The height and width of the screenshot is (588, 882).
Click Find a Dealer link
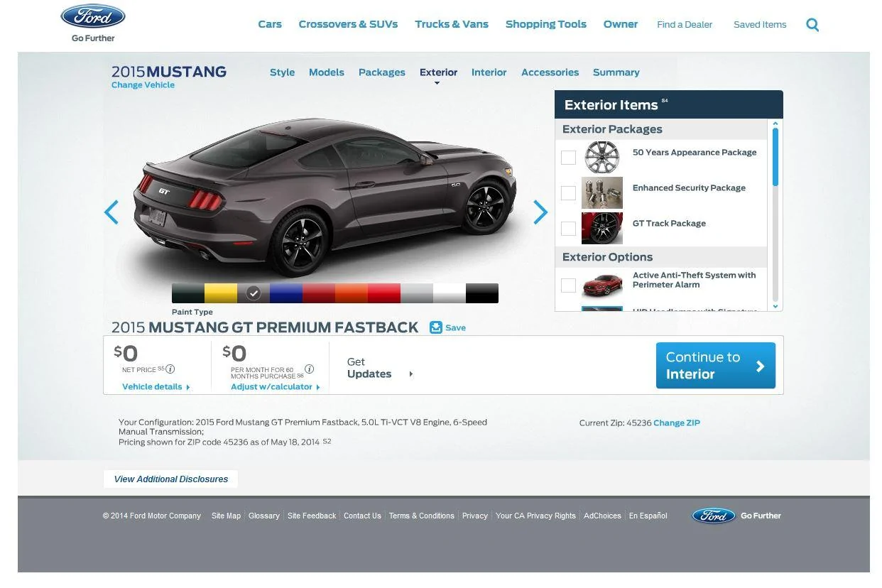tap(685, 24)
